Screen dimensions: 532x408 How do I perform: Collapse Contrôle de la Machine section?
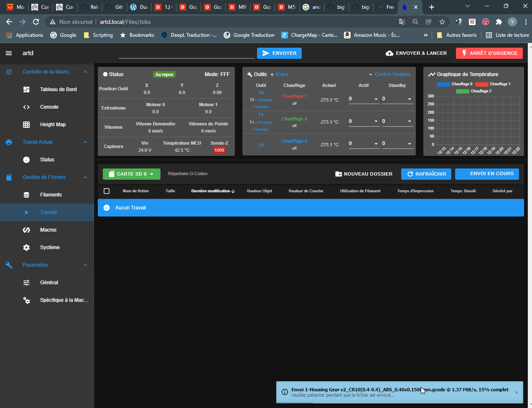[x=85, y=72]
